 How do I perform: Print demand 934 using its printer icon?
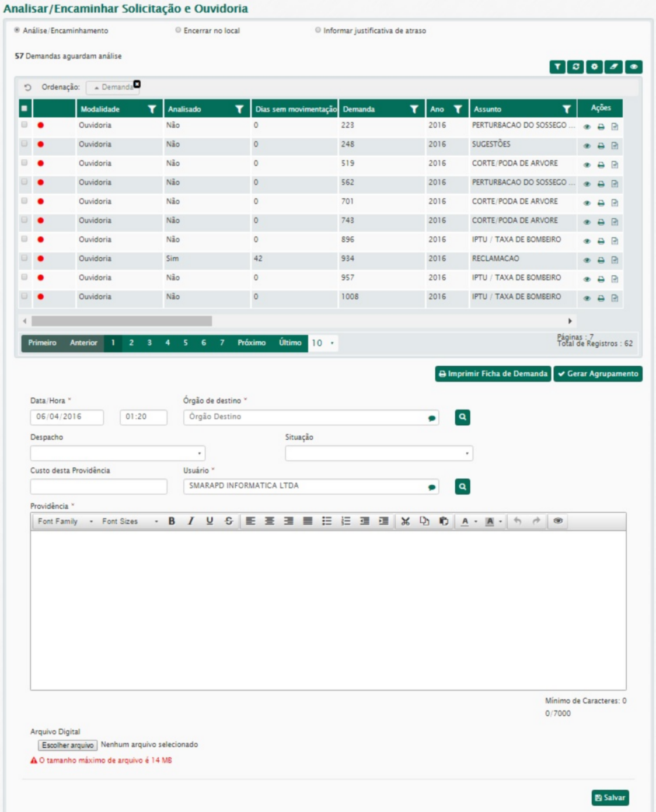(x=601, y=260)
